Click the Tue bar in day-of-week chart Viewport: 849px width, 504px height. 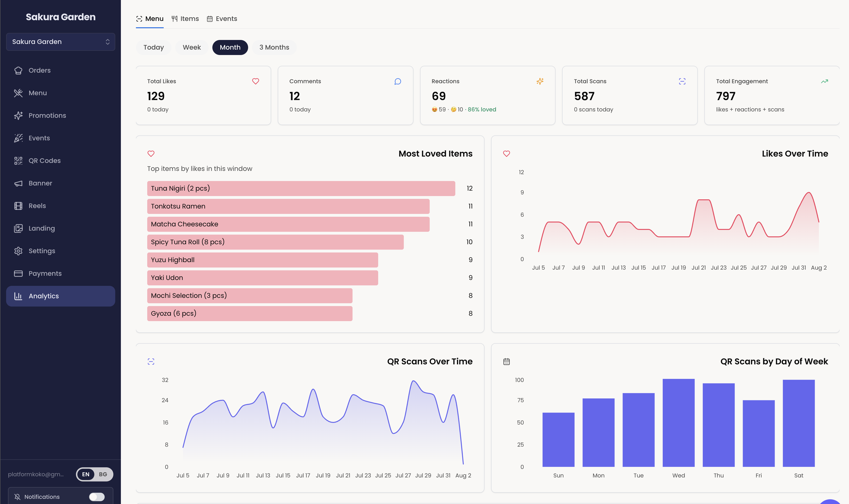coord(638,430)
